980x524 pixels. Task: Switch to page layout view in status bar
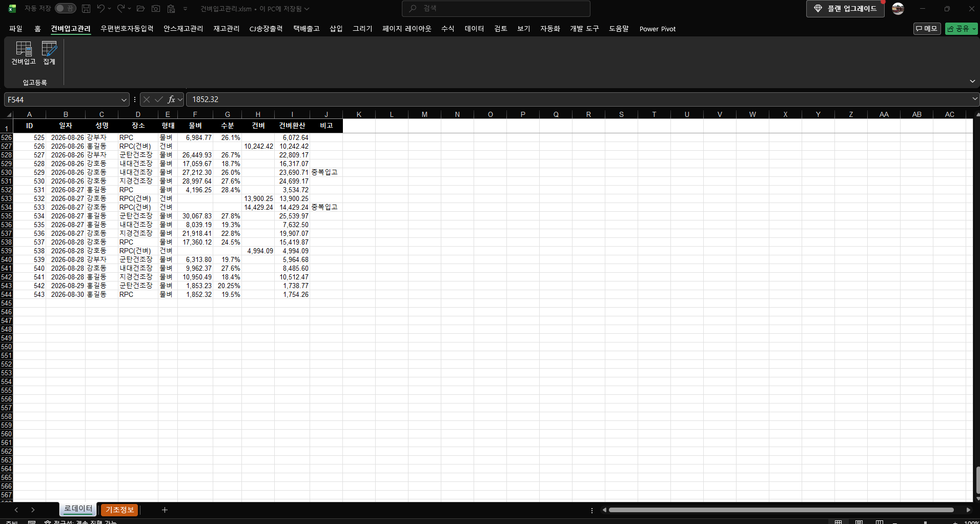pos(859,522)
